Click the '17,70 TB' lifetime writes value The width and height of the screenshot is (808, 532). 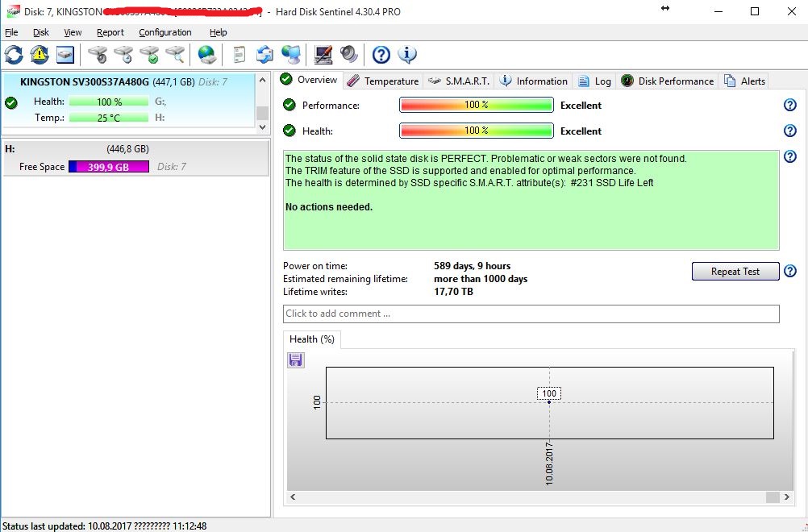[x=453, y=292]
